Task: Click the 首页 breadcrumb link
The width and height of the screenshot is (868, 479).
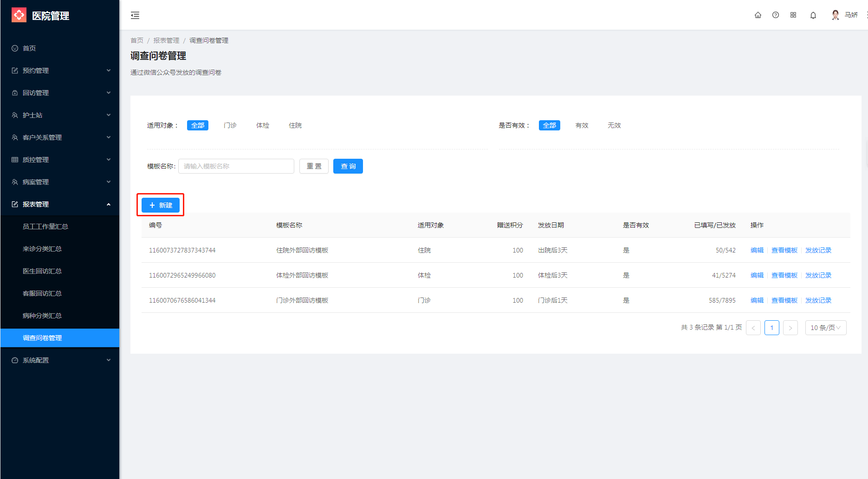Action: click(137, 40)
